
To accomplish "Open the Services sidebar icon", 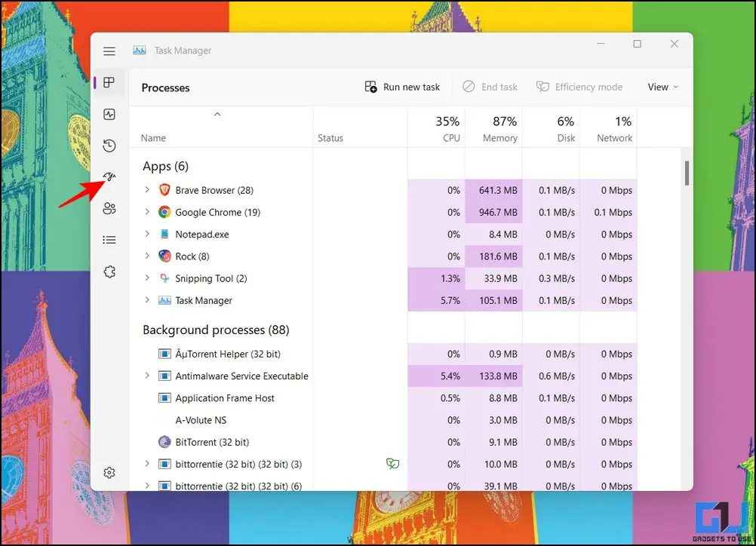I will tap(109, 271).
